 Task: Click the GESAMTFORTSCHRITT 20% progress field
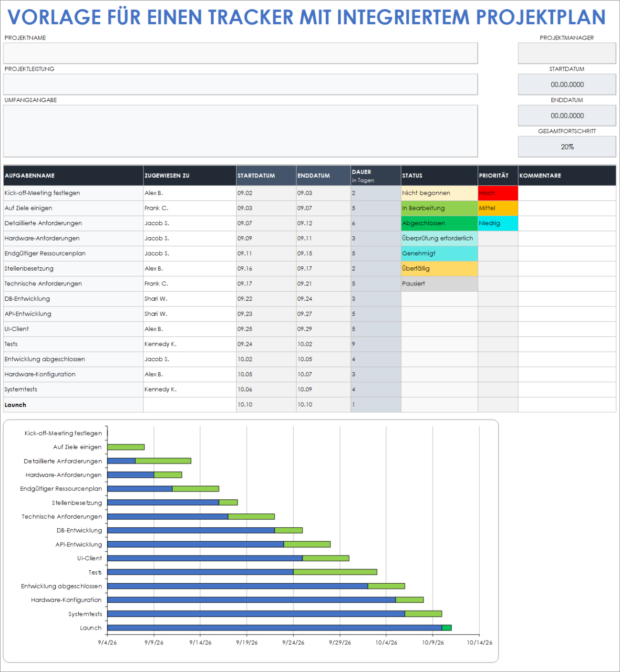[x=567, y=147]
